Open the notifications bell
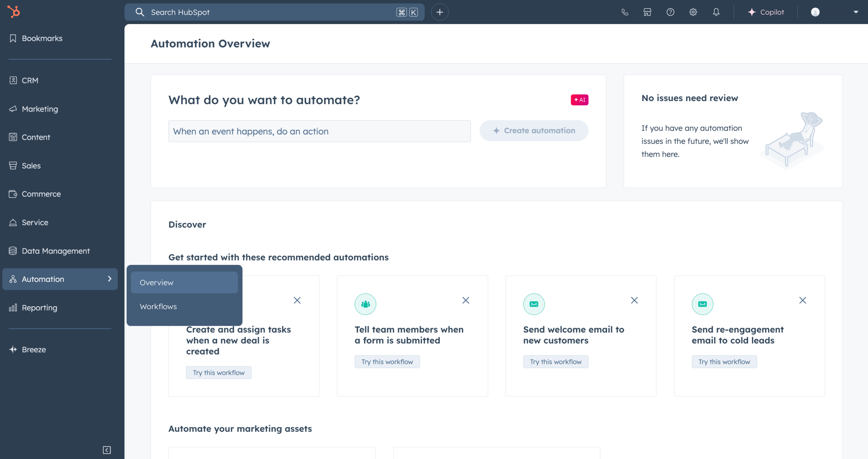 click(716, 12)
